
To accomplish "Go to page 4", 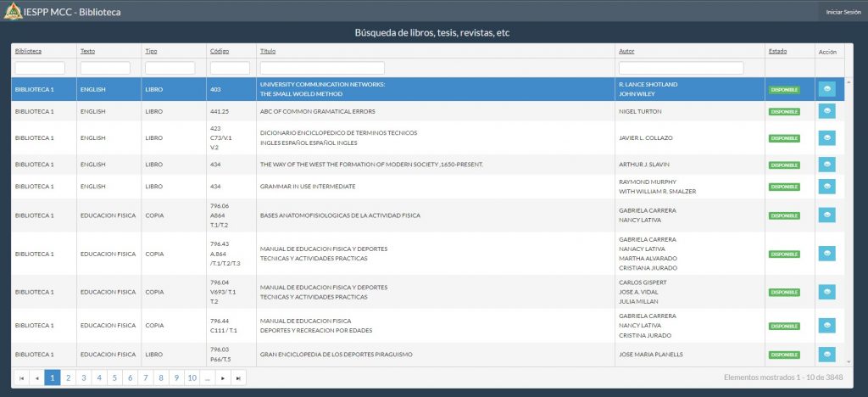I will [x=99, y=377].
